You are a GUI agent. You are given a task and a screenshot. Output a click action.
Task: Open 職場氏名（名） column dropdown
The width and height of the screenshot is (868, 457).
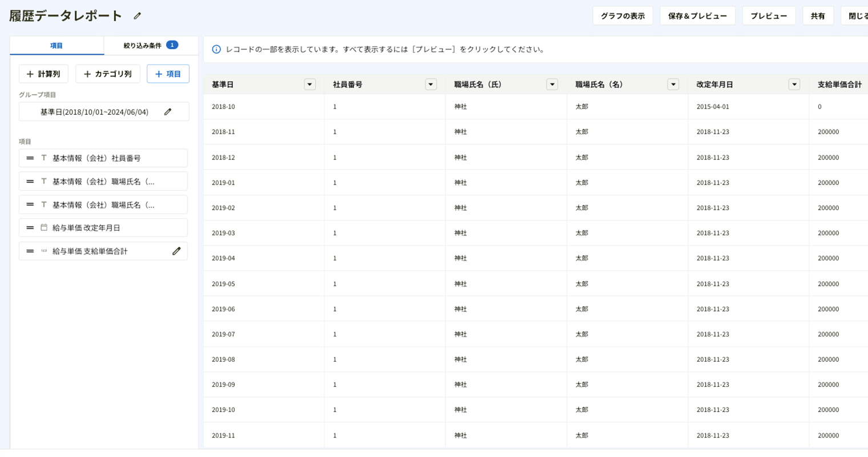pyautogui.click(x=673, y=85)
